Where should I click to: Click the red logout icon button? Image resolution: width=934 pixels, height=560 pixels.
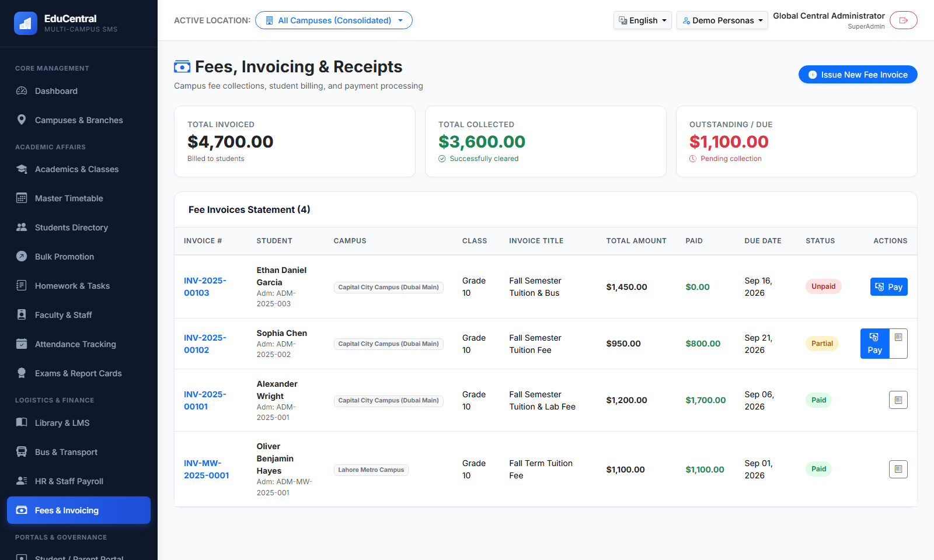(x=904, y=20)
